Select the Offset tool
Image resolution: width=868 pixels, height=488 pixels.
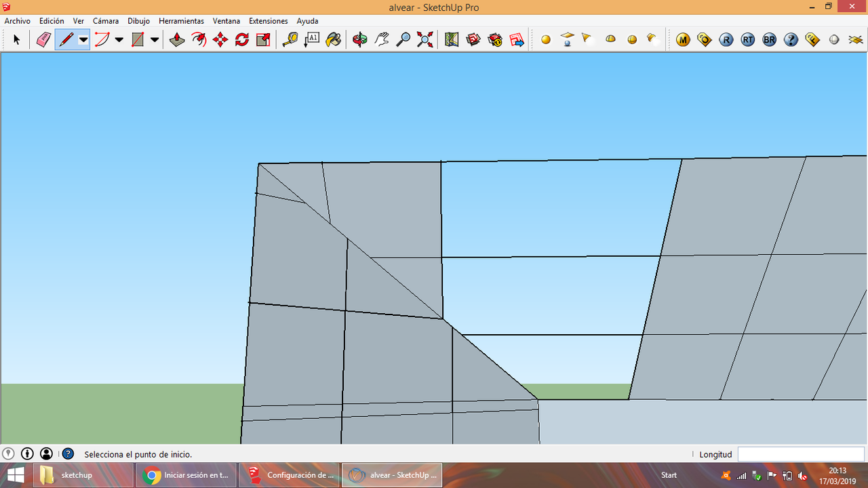coord(199,40)
